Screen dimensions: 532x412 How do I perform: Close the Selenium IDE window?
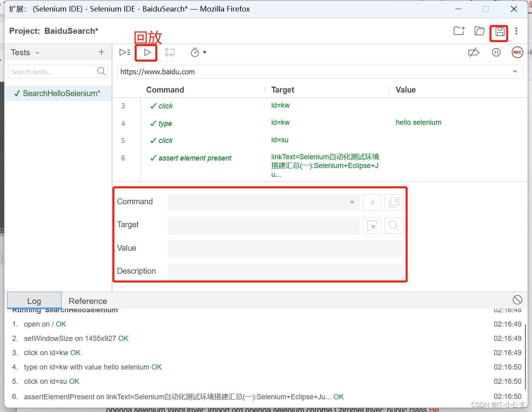tap(514, 9)
